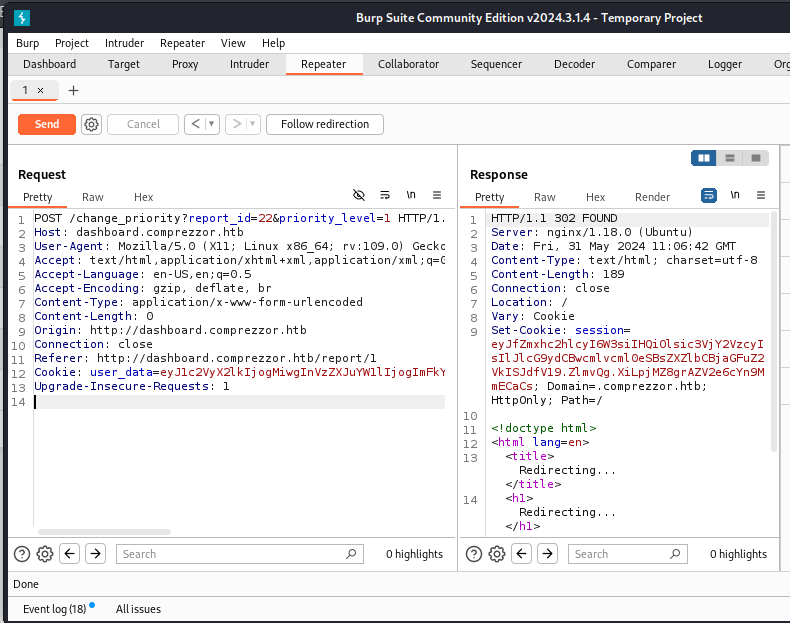790x623 pixels.
Task: Toggle show non-printable \n in Response
Action: tap(735, 195)
